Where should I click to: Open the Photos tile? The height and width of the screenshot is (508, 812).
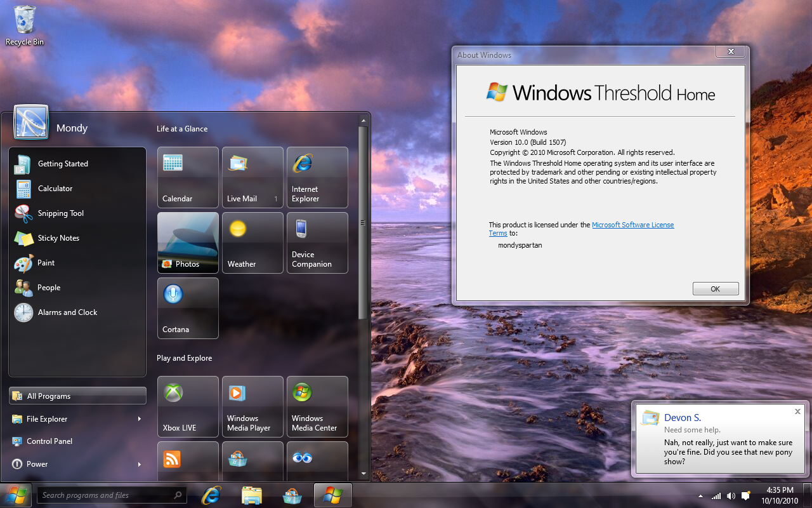click(x=188, y=243)
